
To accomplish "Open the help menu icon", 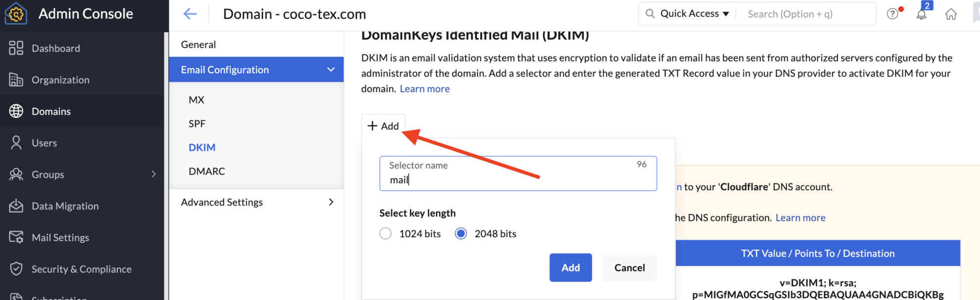I will [893, 13].
